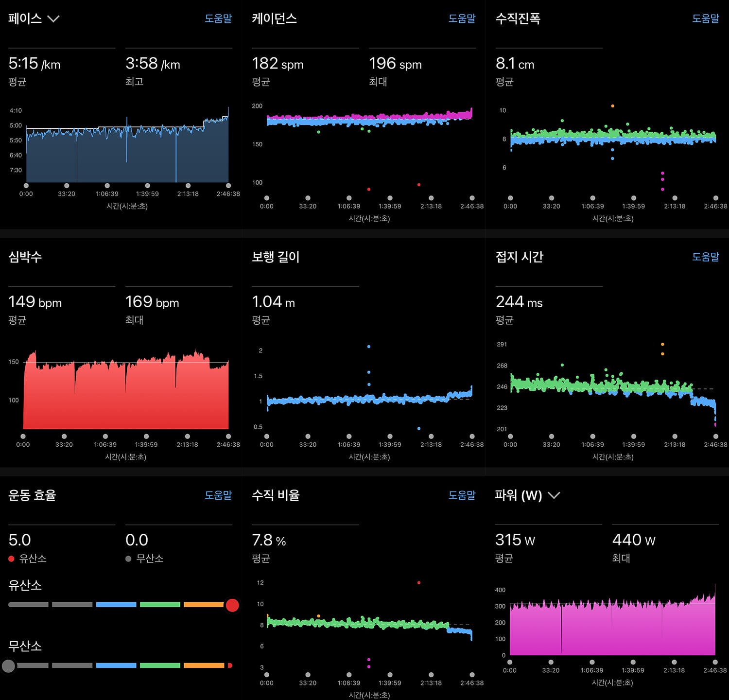Open 도움말 for the 케이던스 panel
This screenshot has height=700, width=729.
tap(462, 18)
